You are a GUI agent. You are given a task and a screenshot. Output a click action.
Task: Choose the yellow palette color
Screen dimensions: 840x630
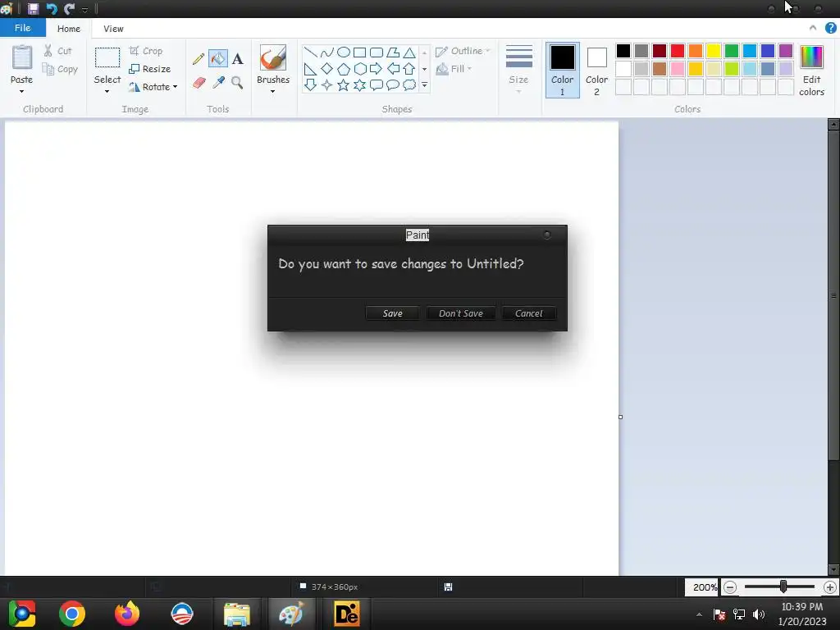[x=714, y=51]
